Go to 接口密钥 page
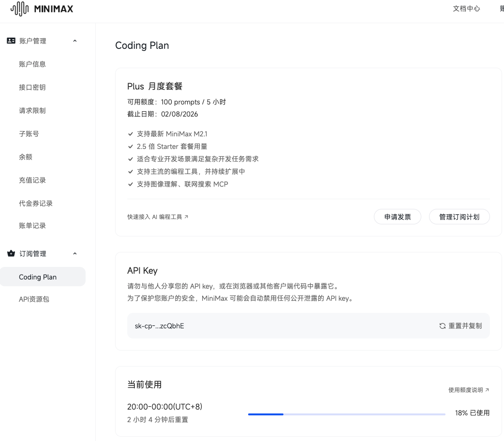The width and height of the screenshot is (504, 441). 32,88
